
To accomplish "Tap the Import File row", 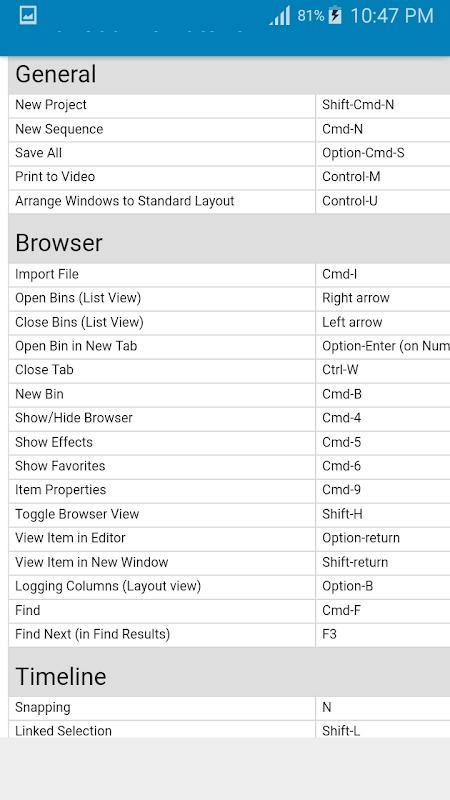I will [x=229, y=274].
